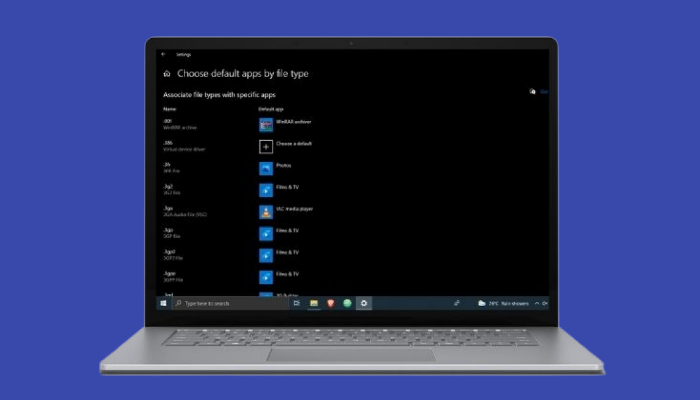
Task: Select the .3g2 file type entry
Action: click(x=172, y=190)
